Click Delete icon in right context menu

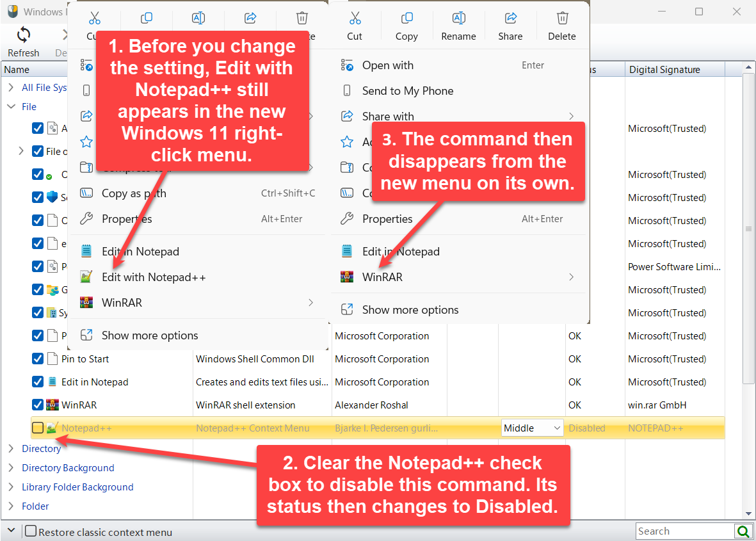click(562, 19)
